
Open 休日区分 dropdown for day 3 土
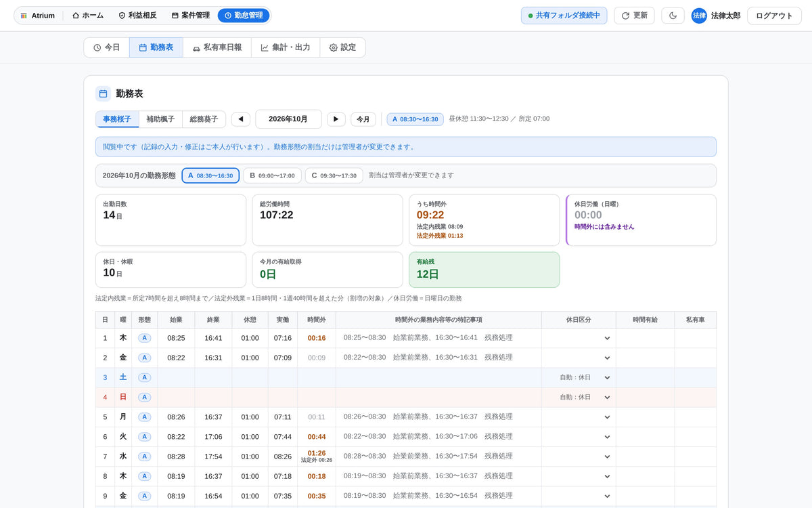pyautogui.click(x=579, y=377)
